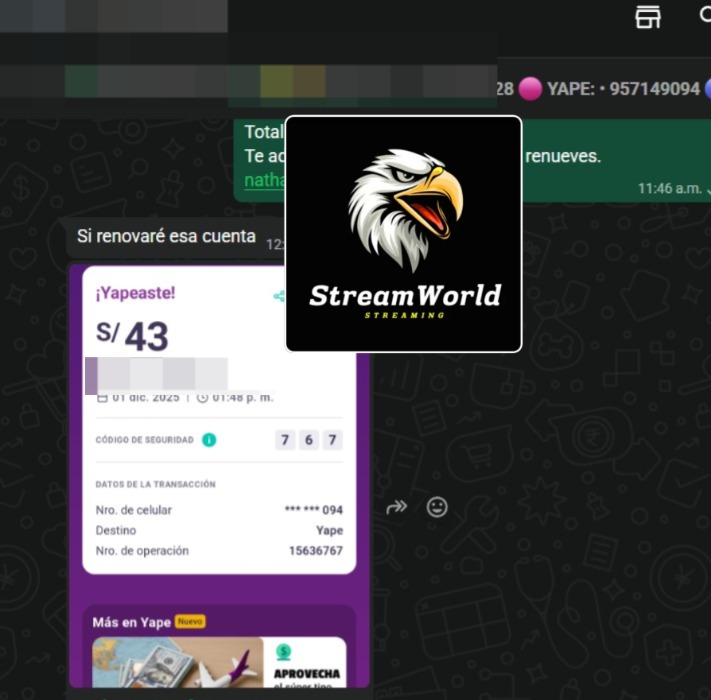Click the green dollar icon in promo banner
Image resolution: width=711 pixels, height=700 pixels.
coord(284,652)
